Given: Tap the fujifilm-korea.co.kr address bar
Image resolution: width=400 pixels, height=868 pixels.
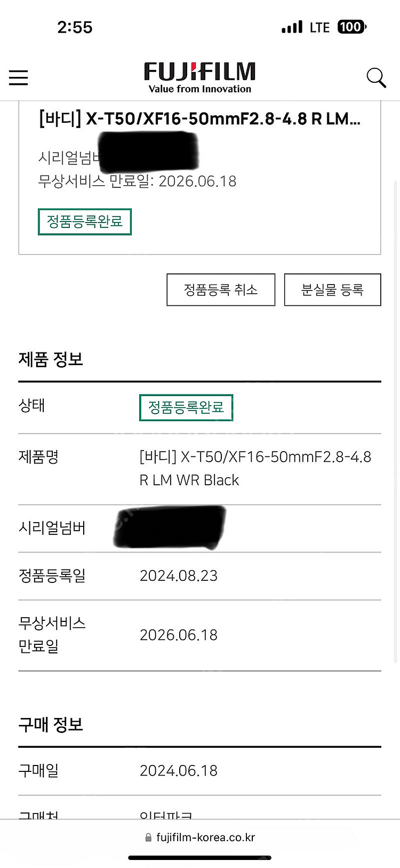Looking at the screenshot, I should (200, 838).
